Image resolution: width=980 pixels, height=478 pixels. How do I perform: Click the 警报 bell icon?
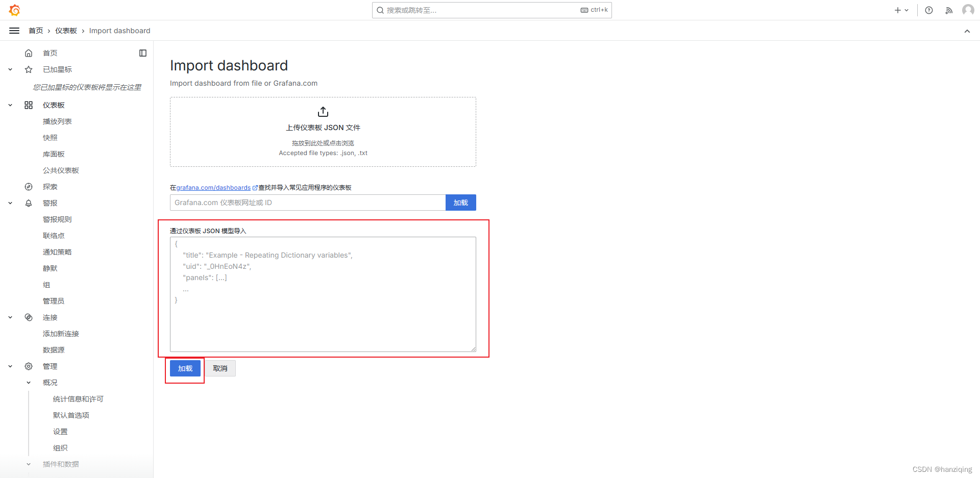point(29,203)
